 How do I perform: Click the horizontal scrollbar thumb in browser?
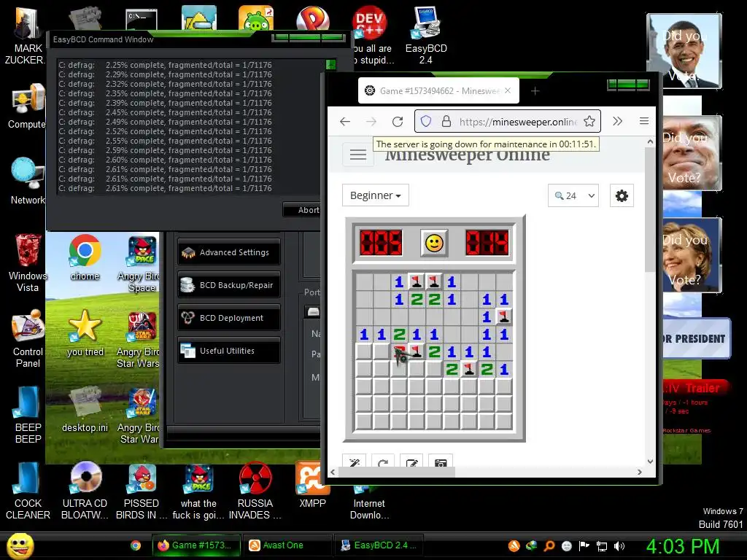(x=396, y=472)
